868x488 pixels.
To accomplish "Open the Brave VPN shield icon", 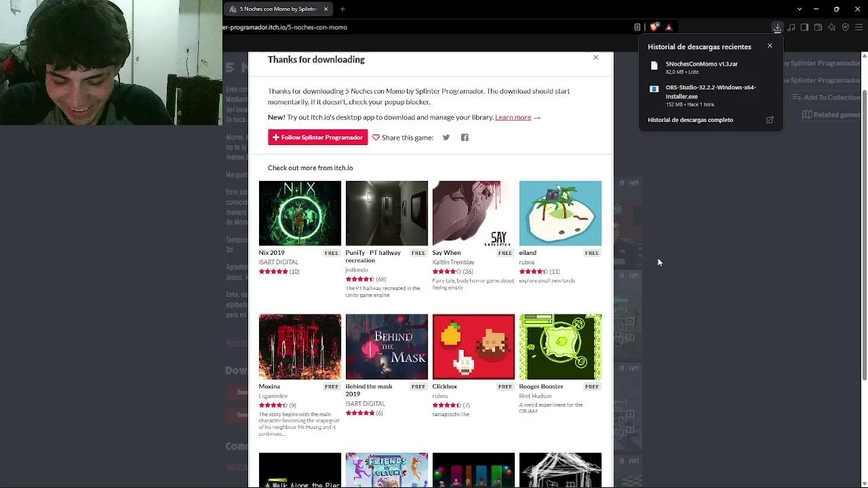I will click(845, 27).
